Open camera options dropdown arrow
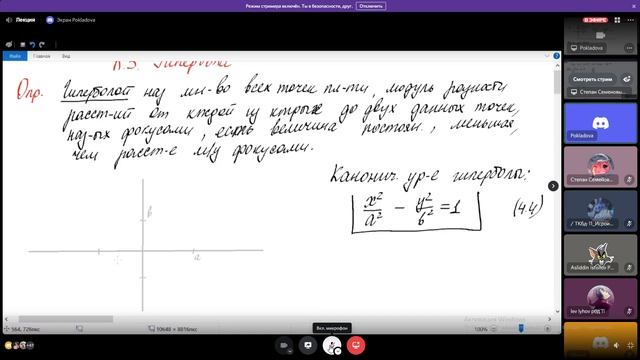The height and width of the screenshot is (360, 640). pos(290,351)
